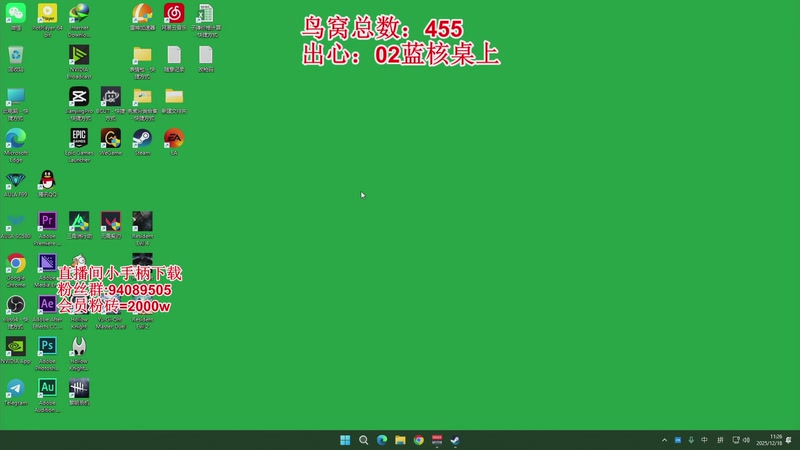
Task: Toggle the 中 input language indicator
Action: (x=705, y=440)
